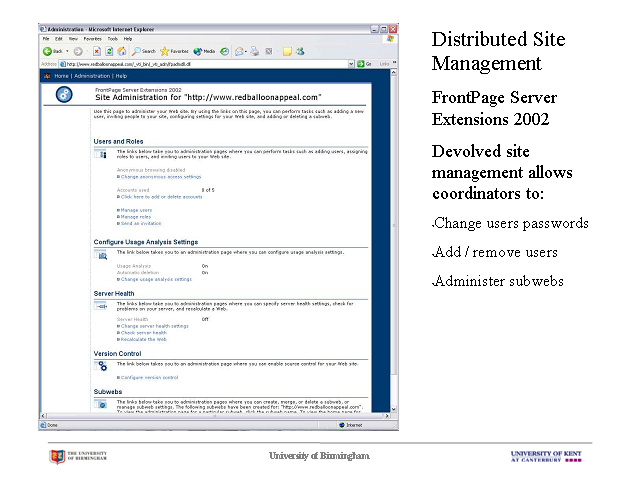Open the View menu
640x480 pixels.
[73, 39]
